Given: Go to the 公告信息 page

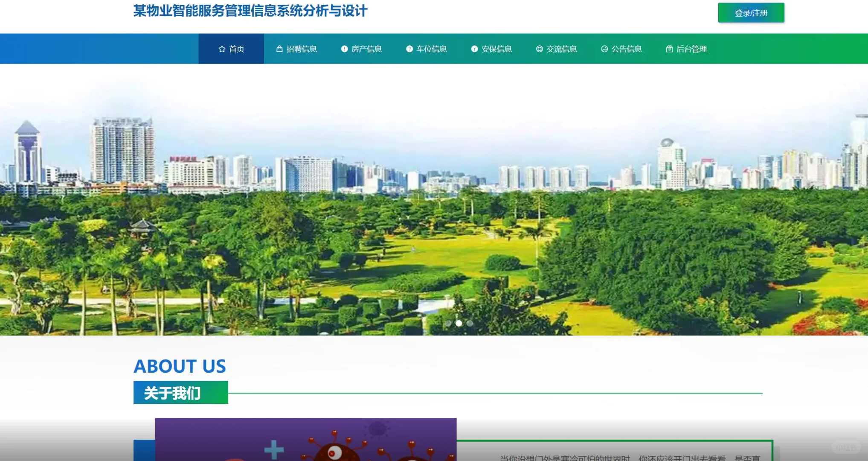Looking at the screenshot, I should (x=621, y=49).
